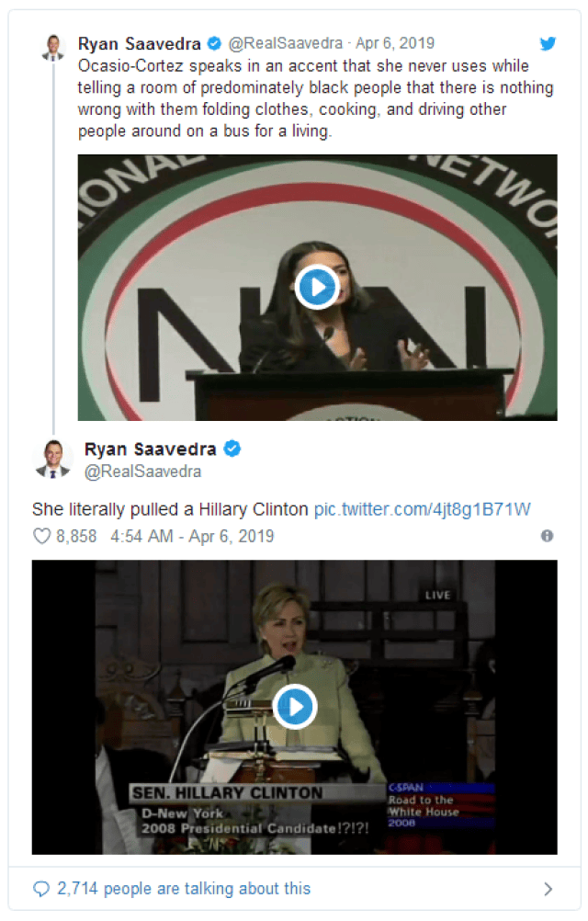
Task: Open '2,714 people are talking about this'
Action: tap(184, 889)
